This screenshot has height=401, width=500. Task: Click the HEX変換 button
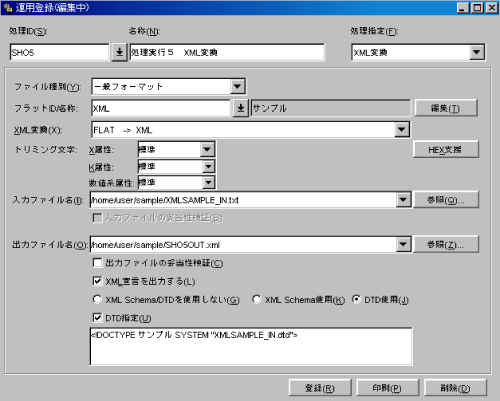[x=446, y=149]
